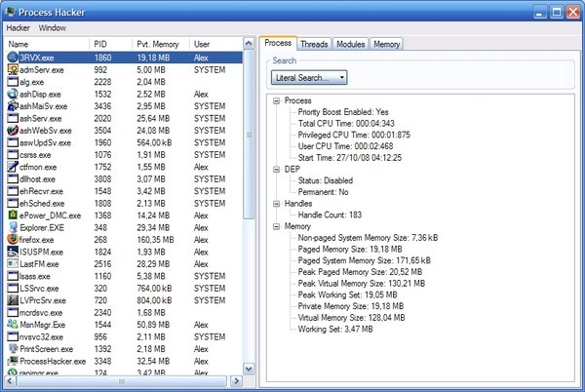This screenshot has height=392, width=585.
Task: Click the firefox.exe process icon
Action: [x=13, y=238]
